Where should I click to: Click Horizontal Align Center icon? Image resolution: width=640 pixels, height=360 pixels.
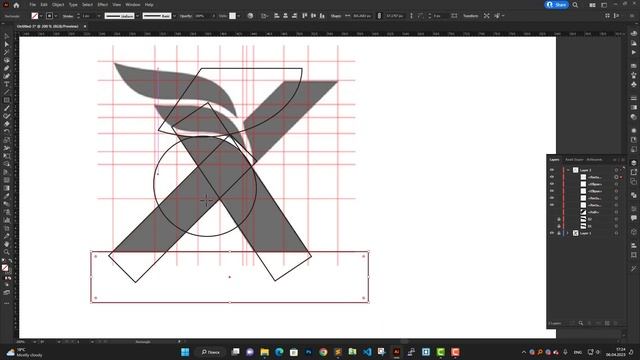coord(285,16)
